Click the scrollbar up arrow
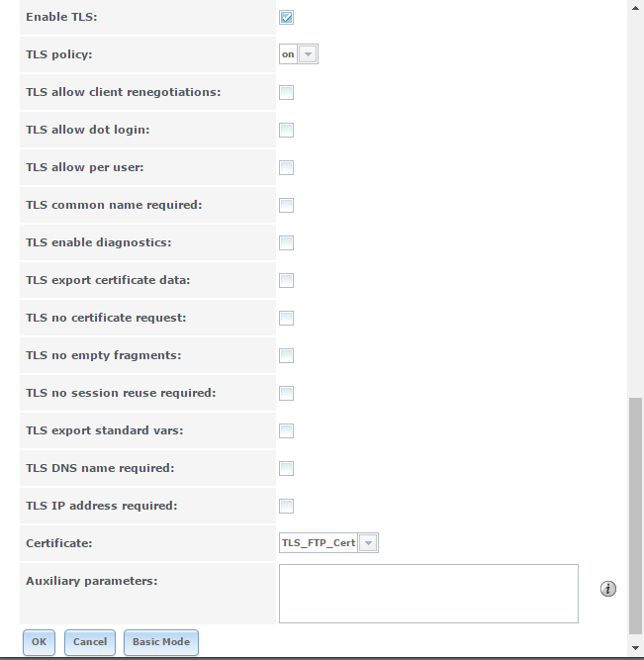The image size is (644, 660). [x=635, y=8]
